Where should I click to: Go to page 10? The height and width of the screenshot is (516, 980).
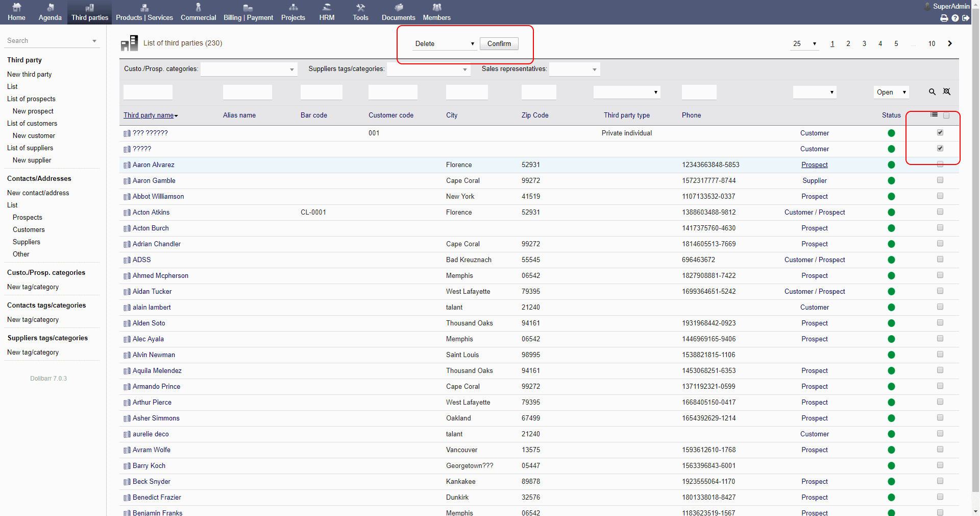(x=932, y=43)
